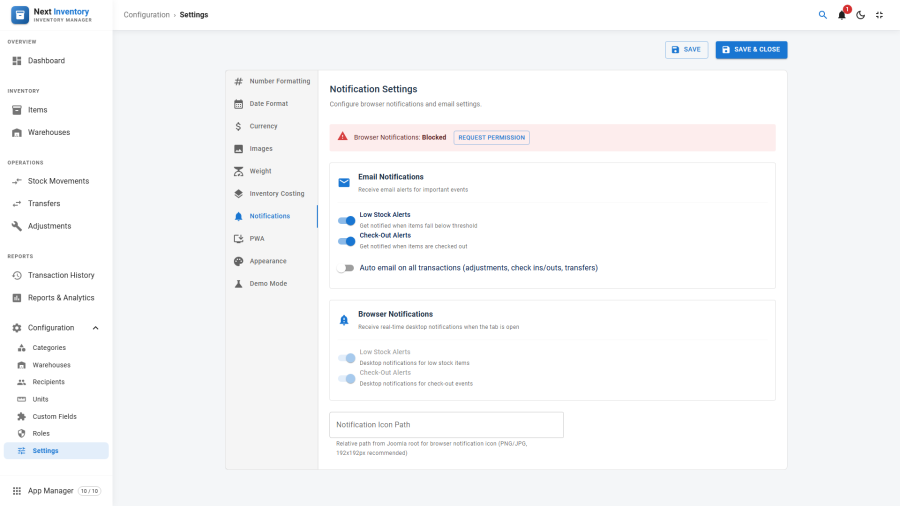Open App Manager in sidebar
The height and width of the screenshot is (506, 900).
(x=56, y=491)
